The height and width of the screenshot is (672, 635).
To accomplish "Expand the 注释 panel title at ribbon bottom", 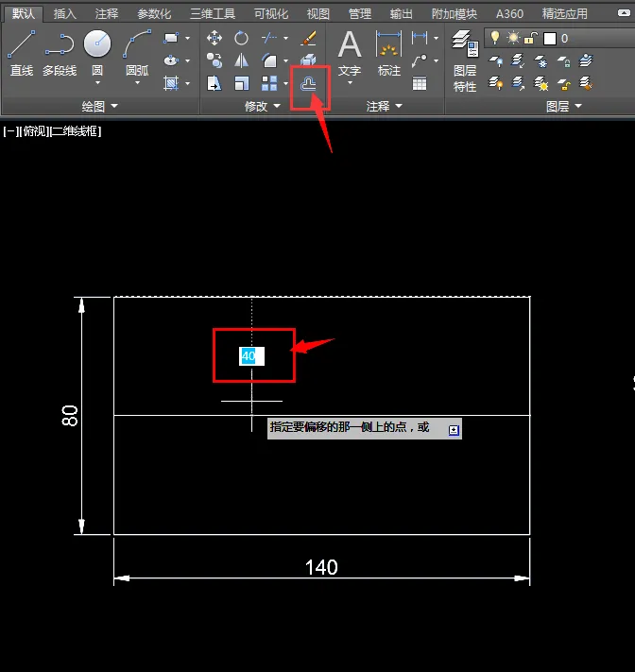I will [x=384, y=106].
